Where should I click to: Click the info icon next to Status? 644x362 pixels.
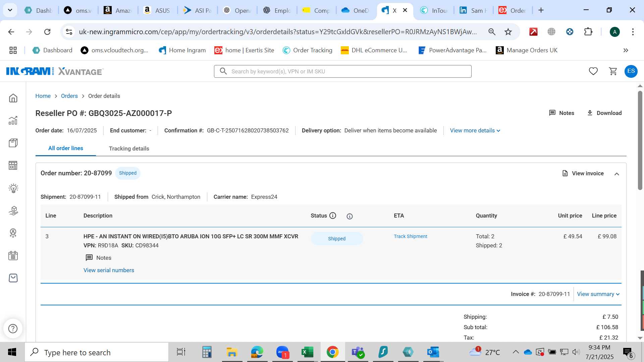click(x=333, y=216)
